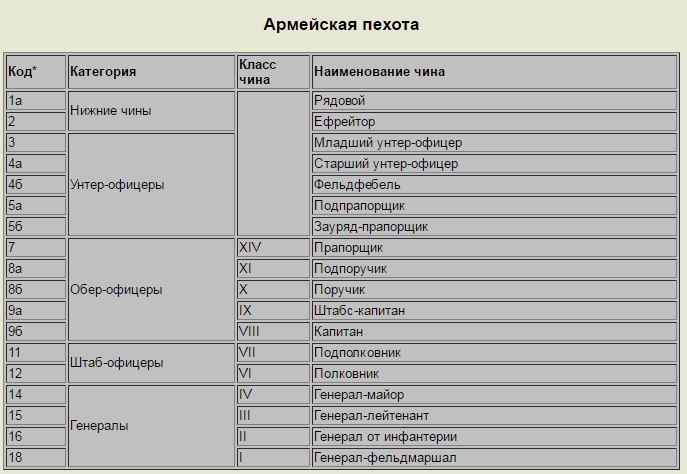Click the code cell '18'

tap(36, 458)
